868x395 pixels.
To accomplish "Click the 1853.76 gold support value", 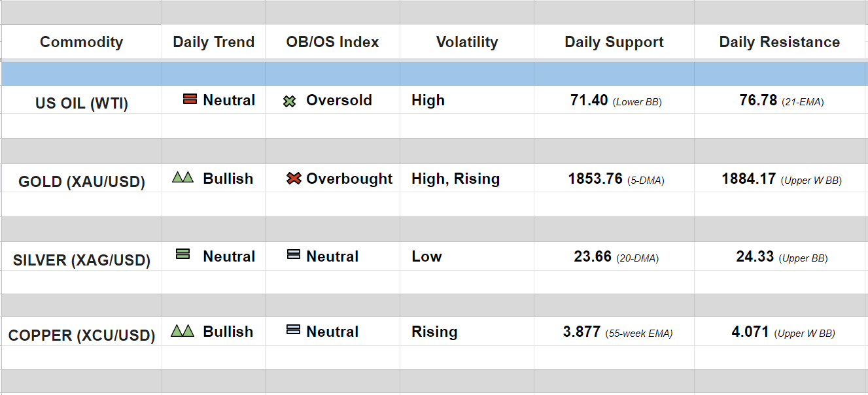I will (595, 179).
